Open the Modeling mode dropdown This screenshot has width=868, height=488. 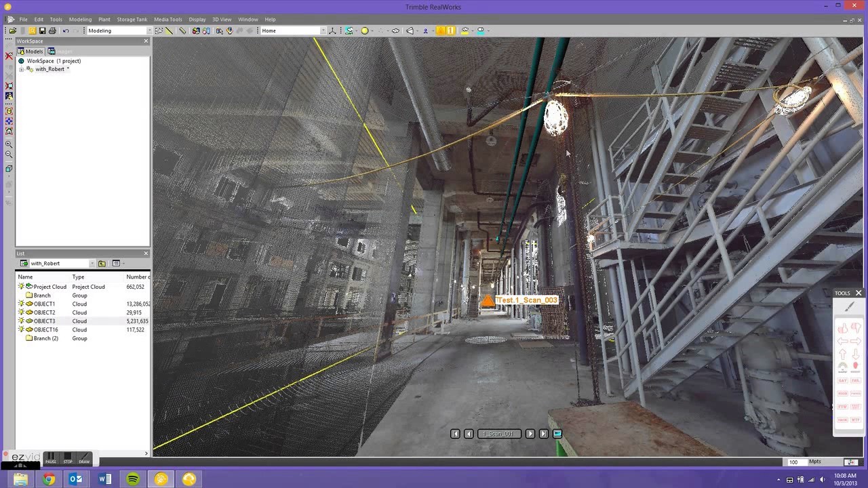pyautogui.click(x=150, y=30)
